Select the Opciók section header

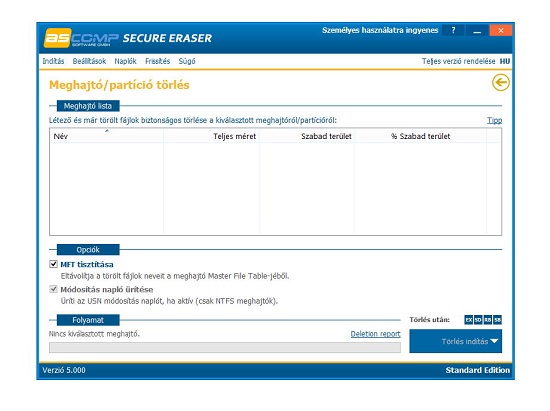(88, 250)
